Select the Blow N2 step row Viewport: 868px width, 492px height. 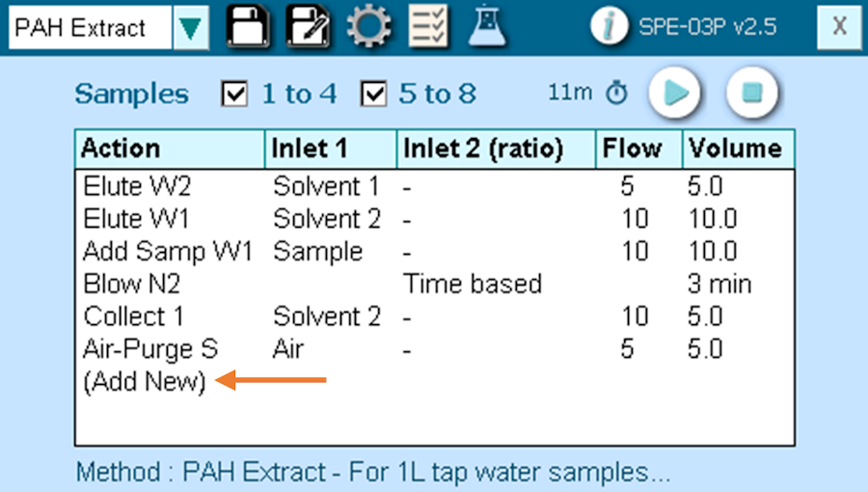pyautogui.click(x=435, y=285)
